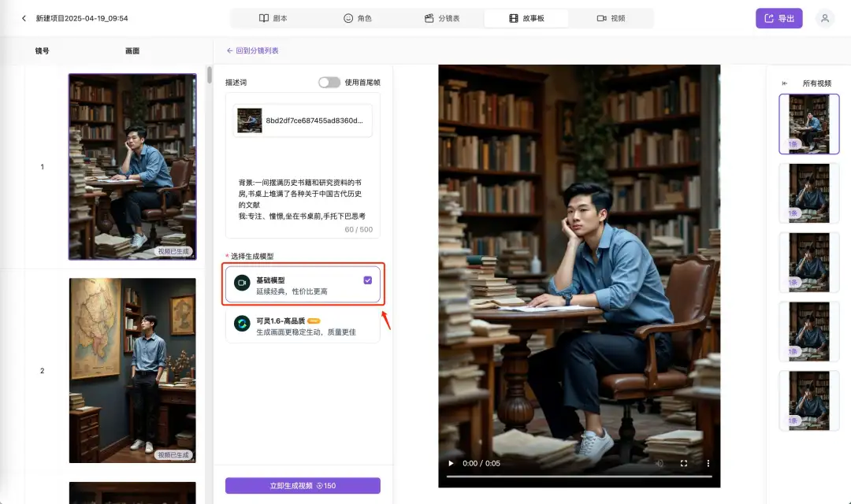Image resolution: width=851 pixels, height=504 pixels.
Task: Select the first video in 所有视频
Action: tap(808, 124)
